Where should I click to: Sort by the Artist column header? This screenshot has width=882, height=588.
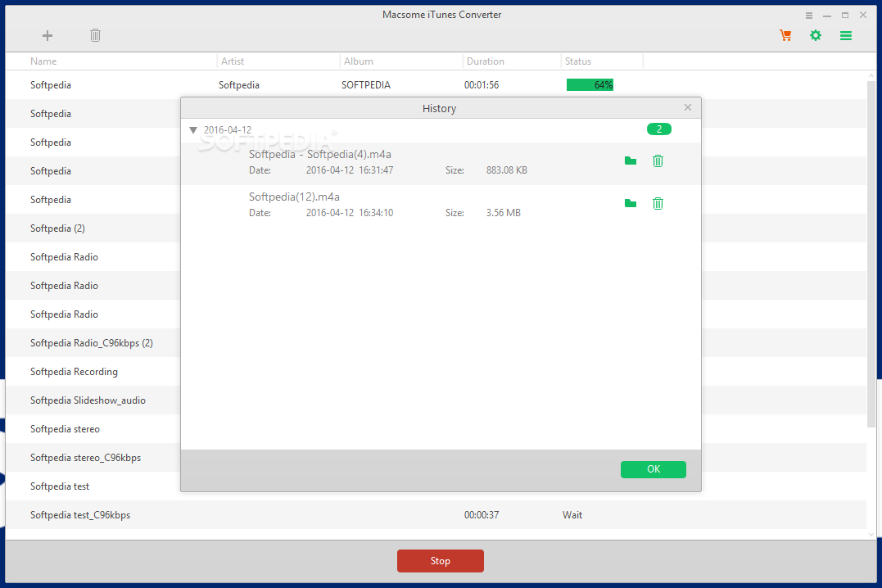[233, 61]
